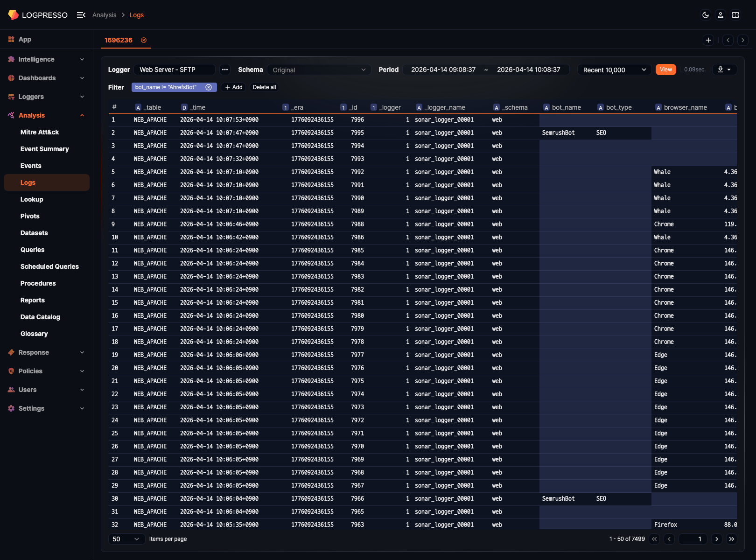Open the user profile icon

tap(721, 15)
